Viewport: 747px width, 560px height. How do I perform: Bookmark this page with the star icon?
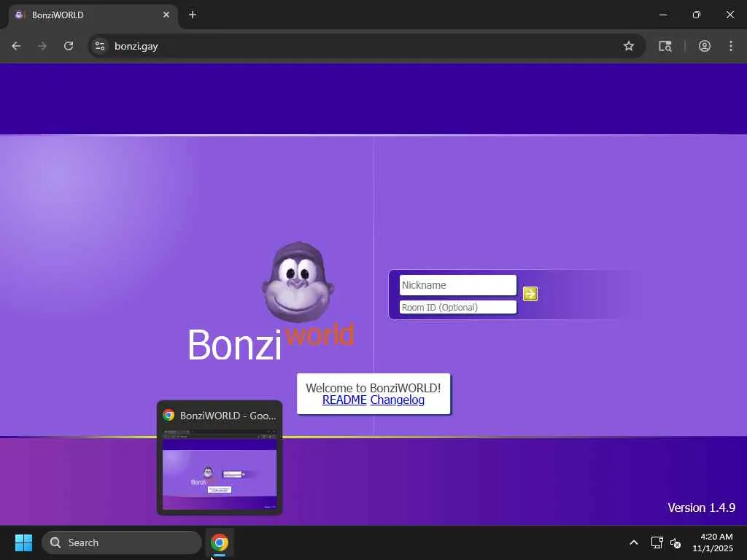point(629,46)
